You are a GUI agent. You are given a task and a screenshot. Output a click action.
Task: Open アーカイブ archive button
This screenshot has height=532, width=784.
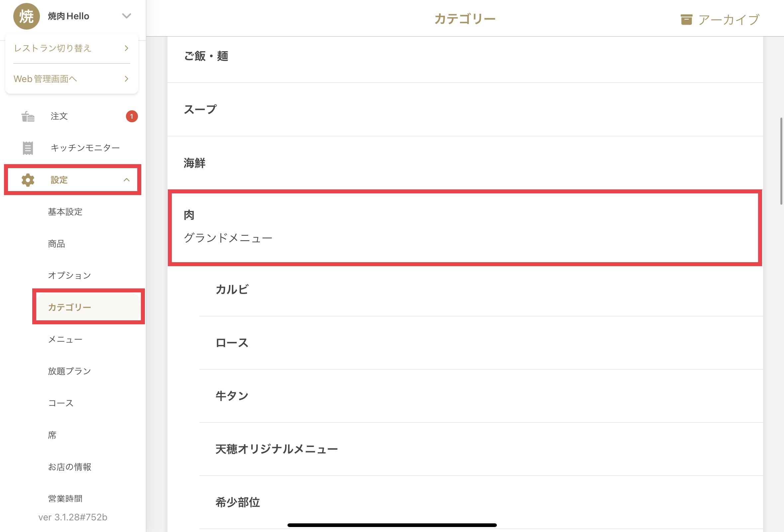pos(720,20)
